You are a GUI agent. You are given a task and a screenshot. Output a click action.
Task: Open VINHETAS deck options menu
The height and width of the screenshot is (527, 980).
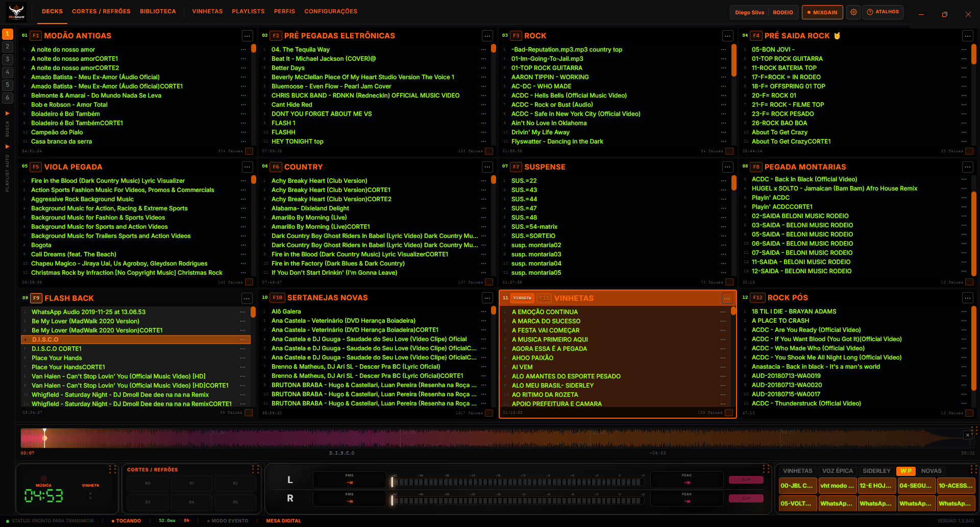727,298
